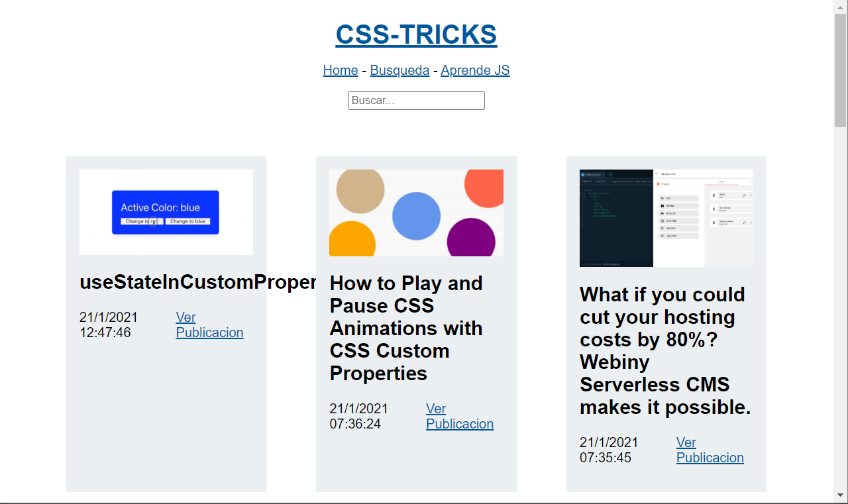Select the useStateInCustomProperties post title

point(198,281)
